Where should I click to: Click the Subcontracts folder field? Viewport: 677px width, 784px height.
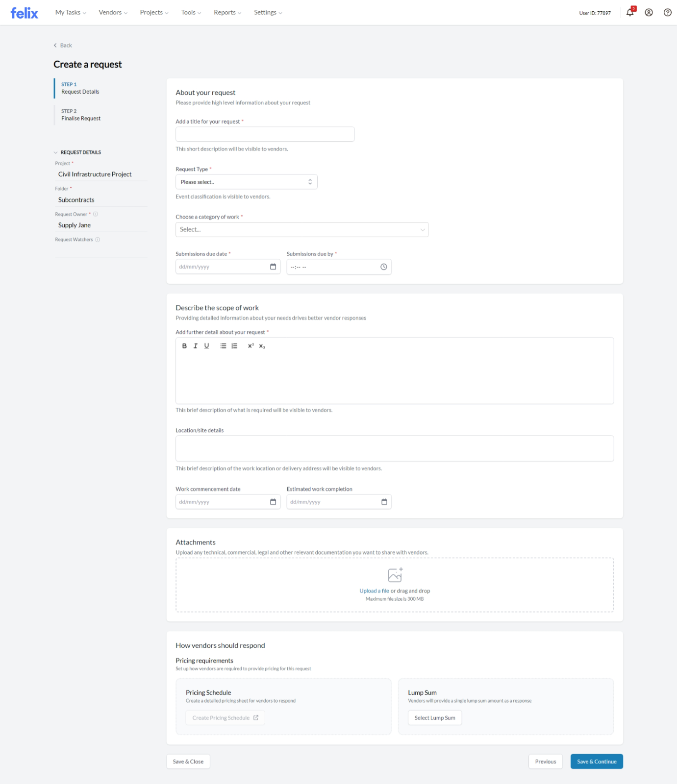click(101, 200)
